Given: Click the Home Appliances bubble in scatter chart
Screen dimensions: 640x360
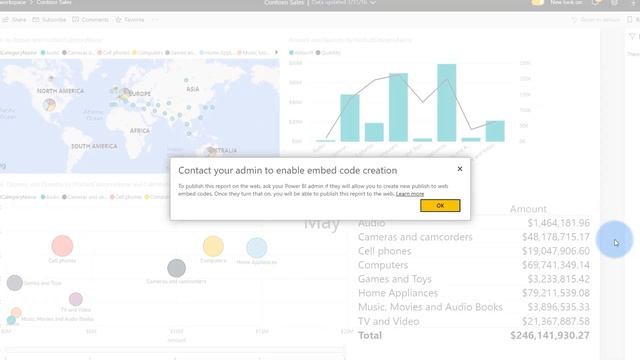Looking at the screenshot, I should [x=257, y=248].
